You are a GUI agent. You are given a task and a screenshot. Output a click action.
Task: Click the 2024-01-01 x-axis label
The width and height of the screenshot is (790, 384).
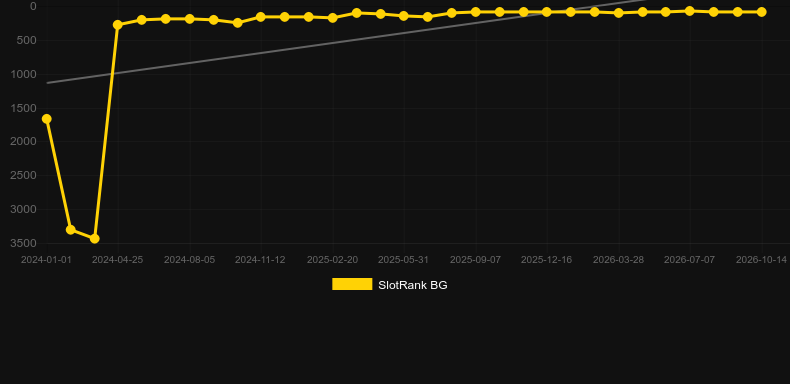click(x=46, y=260)
